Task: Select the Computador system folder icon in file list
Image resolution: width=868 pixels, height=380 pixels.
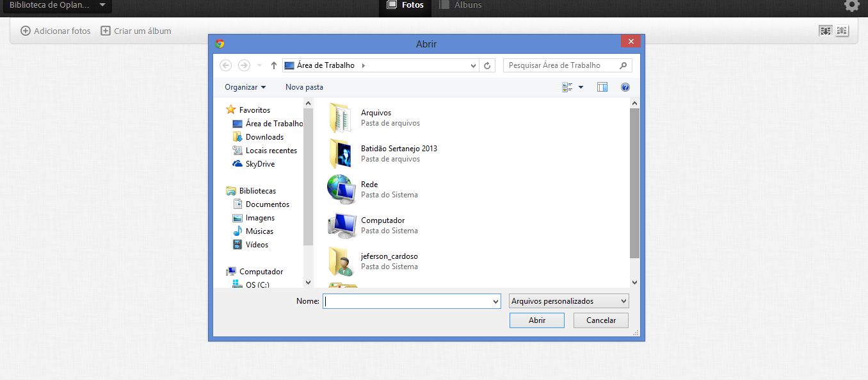Action: click(x=341, y=225)
